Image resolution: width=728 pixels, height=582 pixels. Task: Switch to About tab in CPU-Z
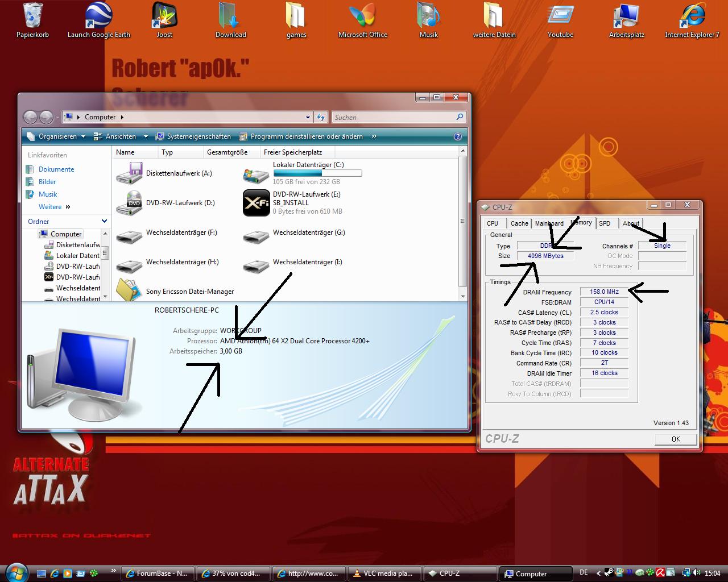pyautogui.click(x=630, y=223)
